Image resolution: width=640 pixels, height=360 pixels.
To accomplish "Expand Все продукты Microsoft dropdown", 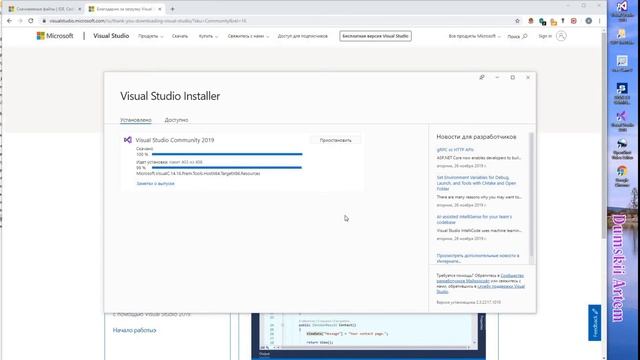I will [474, 36].
